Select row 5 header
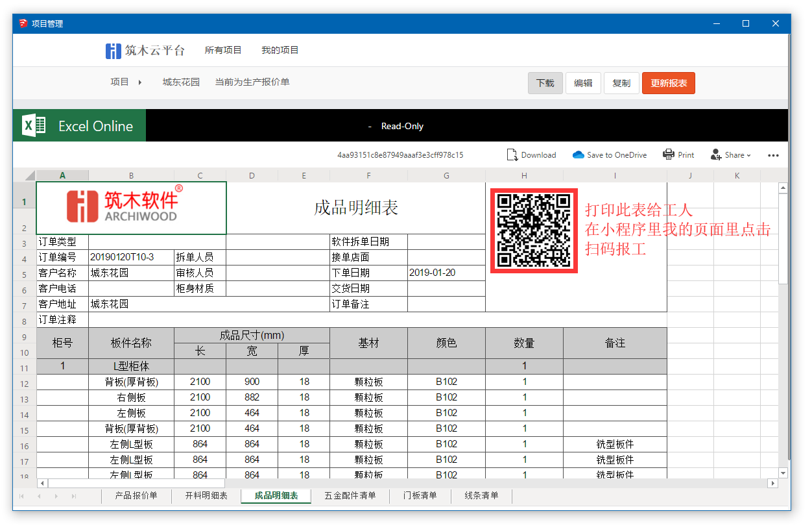The image size is (812, 531). tap(25, 273)
